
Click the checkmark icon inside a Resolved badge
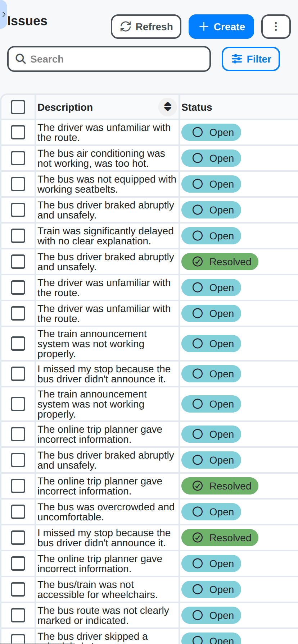point(198,262)
